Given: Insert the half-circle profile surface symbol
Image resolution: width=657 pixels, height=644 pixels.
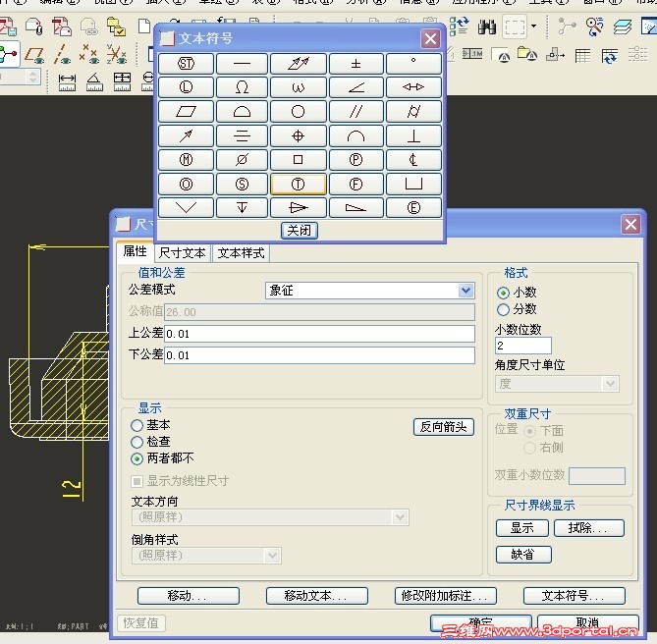Looking at the screenshot, I should (x=242, y=112).
